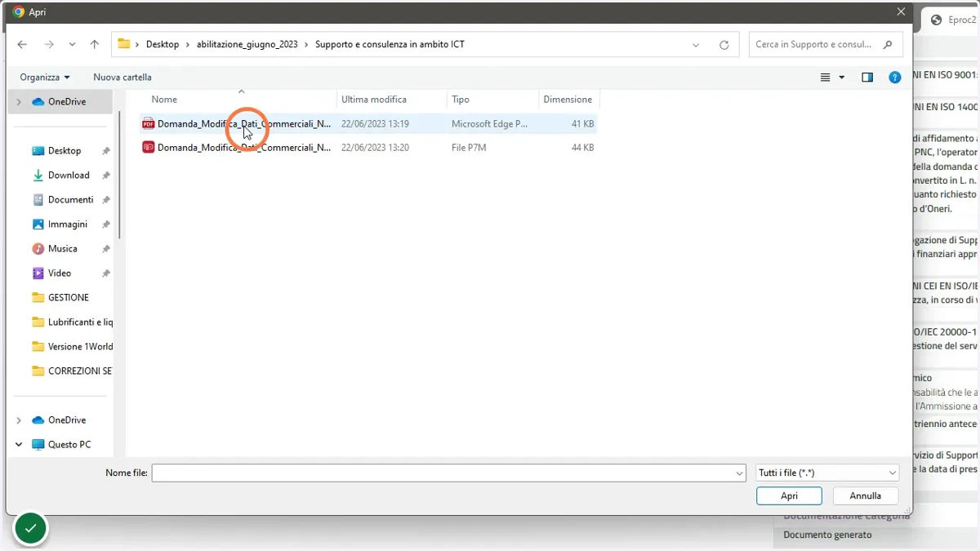This screenshot has width=980, height=551.
Task: Open the blue help question mark
Action: point(895,78)
